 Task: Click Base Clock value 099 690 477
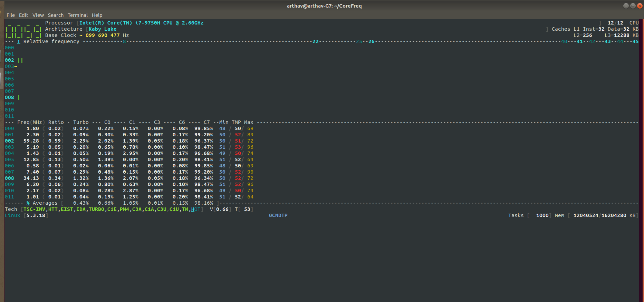(103, 35)
